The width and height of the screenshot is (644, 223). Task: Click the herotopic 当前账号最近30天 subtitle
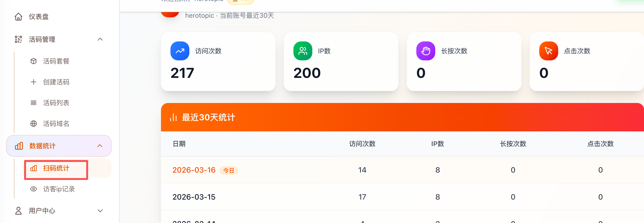[x=230, y=16]
